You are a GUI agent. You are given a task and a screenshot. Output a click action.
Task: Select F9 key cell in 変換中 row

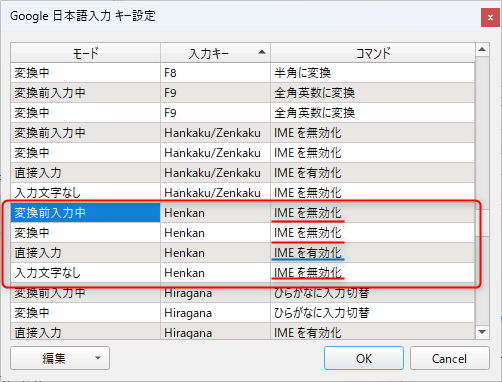click(215, 113)
